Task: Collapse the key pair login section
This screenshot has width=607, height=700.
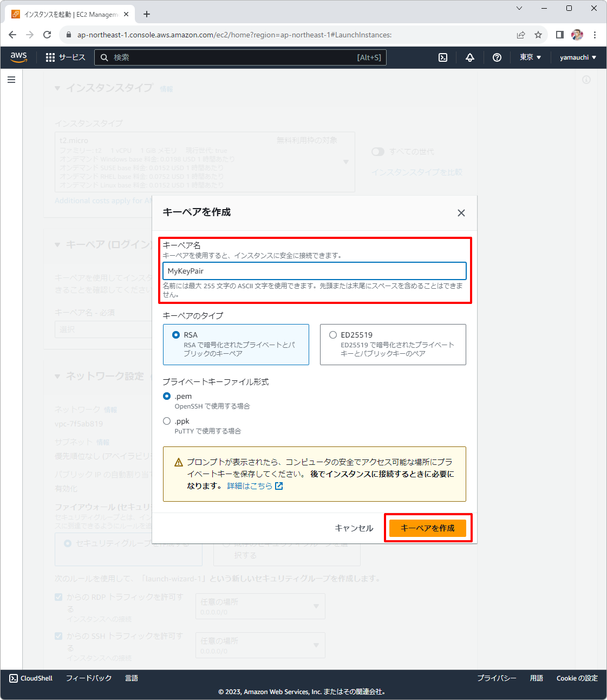Action: tap(57, 245)
